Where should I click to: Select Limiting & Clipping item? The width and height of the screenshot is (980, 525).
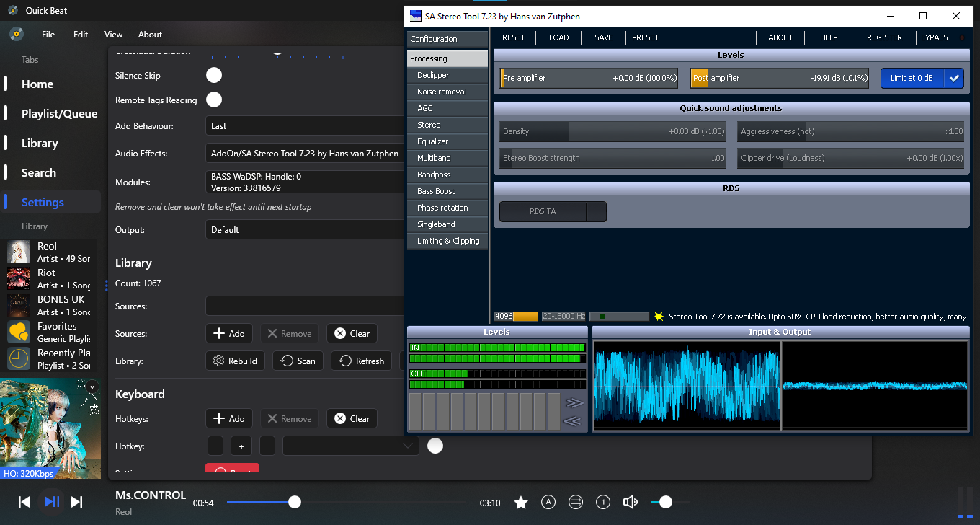447,241
